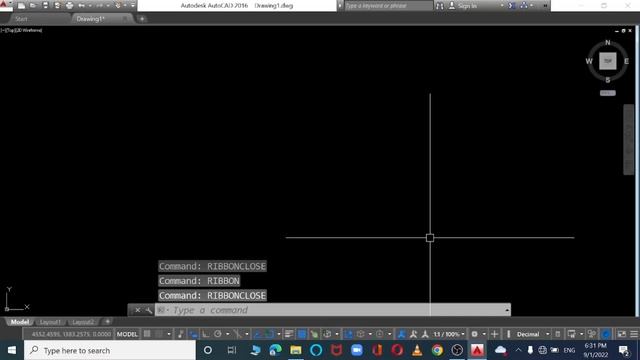Open Task View from the taskbar

tap(231, 350)
